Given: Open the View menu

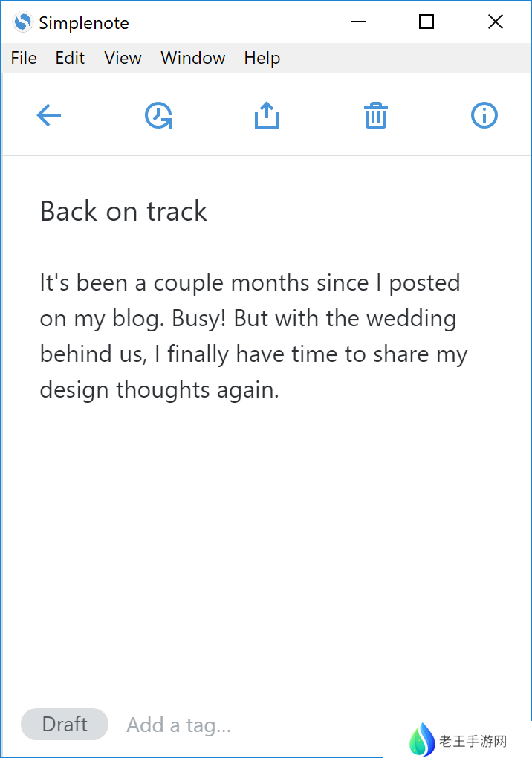Looking at the screenshot, I should click(x=123, y=58).
